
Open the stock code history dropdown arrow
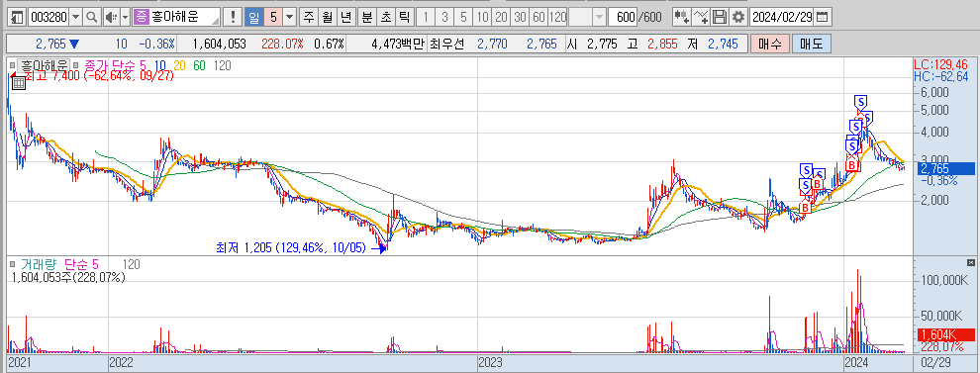tap(76, 17)
